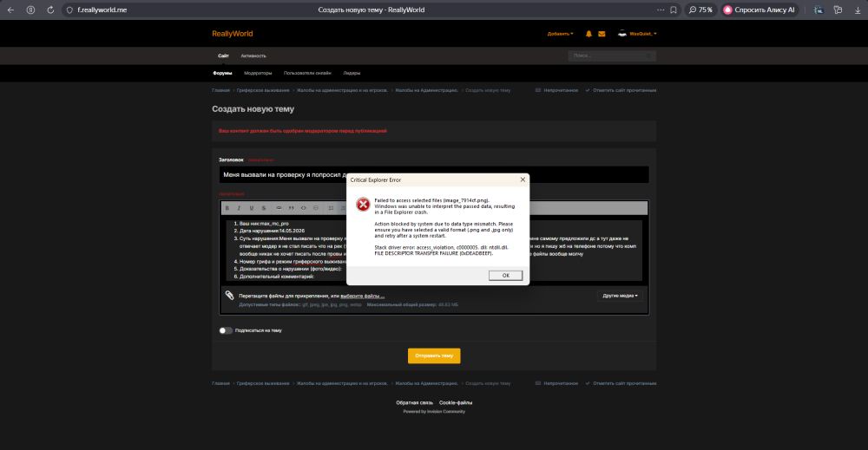
Task: Open the collections icon in browser toolbar
Action: coord(838,10)
